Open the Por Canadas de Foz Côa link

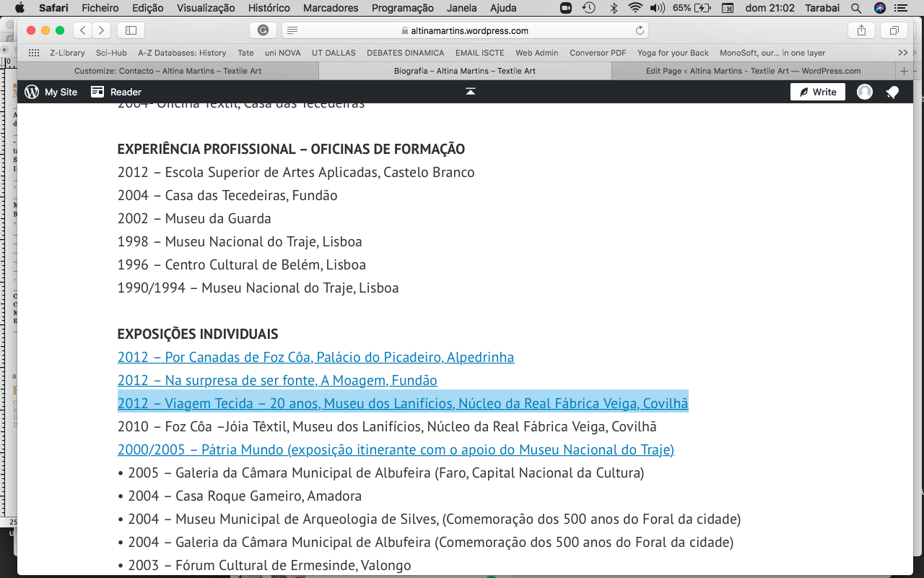(315, 357)
